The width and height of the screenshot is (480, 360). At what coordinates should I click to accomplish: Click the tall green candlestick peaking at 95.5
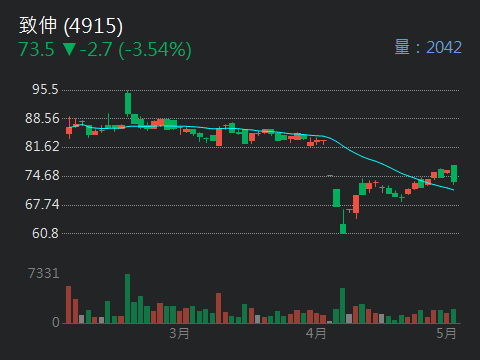pyautogui.click(x=128, y=103)
